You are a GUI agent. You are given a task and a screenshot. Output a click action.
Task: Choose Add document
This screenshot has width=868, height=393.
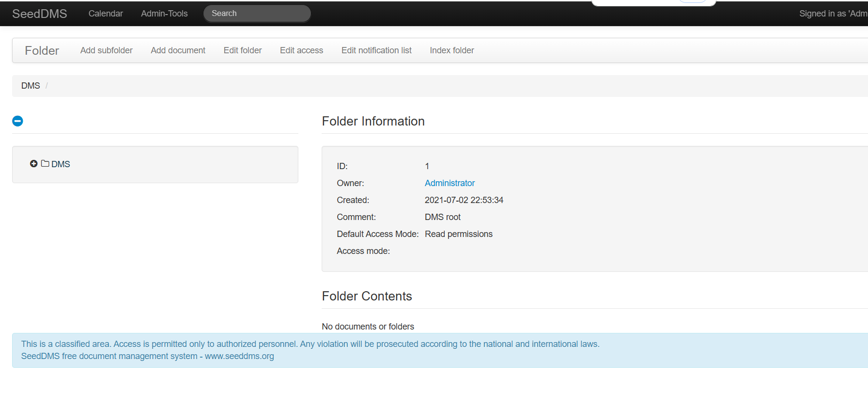click(178, 50)
